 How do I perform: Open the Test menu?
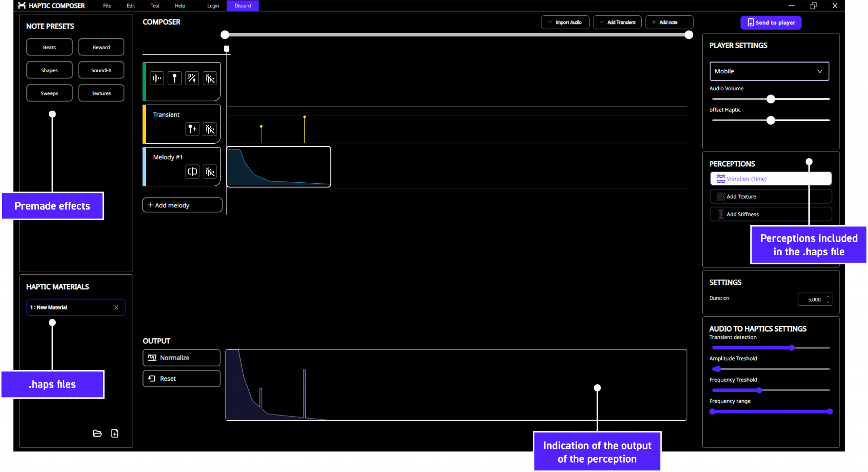pos(155,6)
